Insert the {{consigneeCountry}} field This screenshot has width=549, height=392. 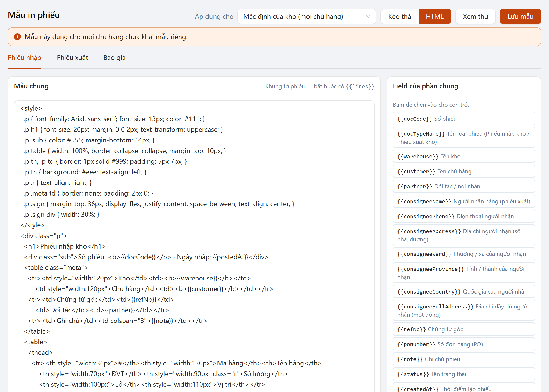[x=464, y=292]
